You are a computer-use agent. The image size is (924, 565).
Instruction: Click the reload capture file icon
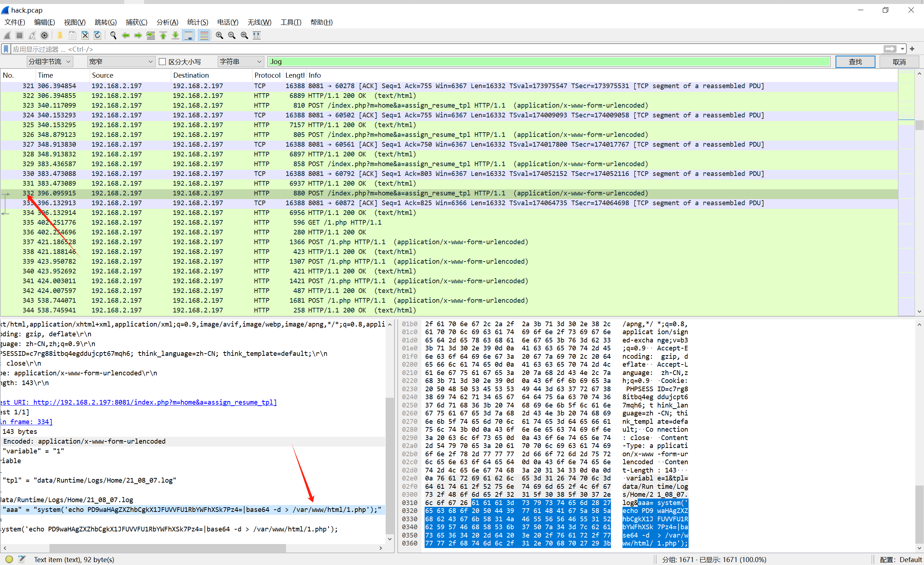click(97, 35)
